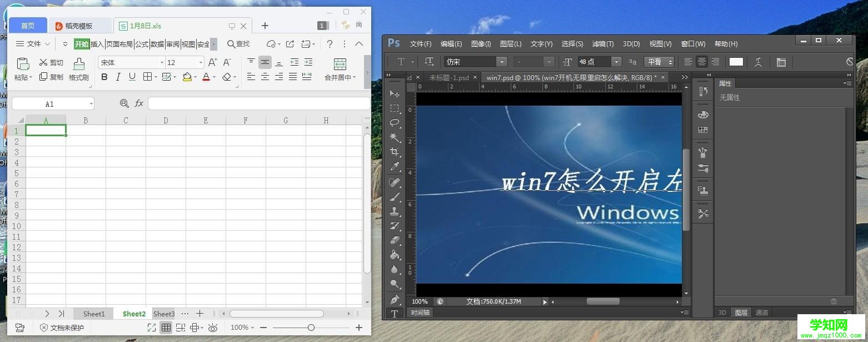Open the insert function fx icon
Screen dimensions: 868x342
coord(139,103)
